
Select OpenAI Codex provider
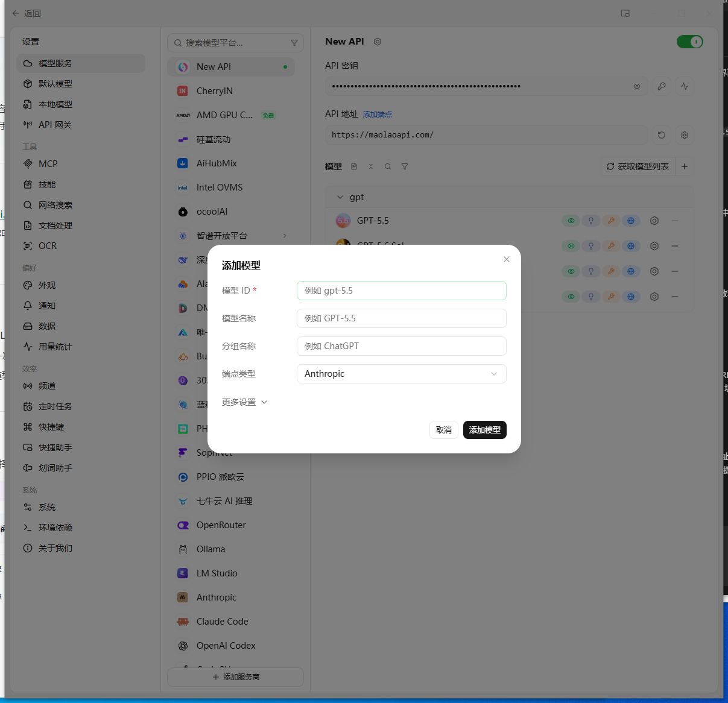(x=231, y=646)
